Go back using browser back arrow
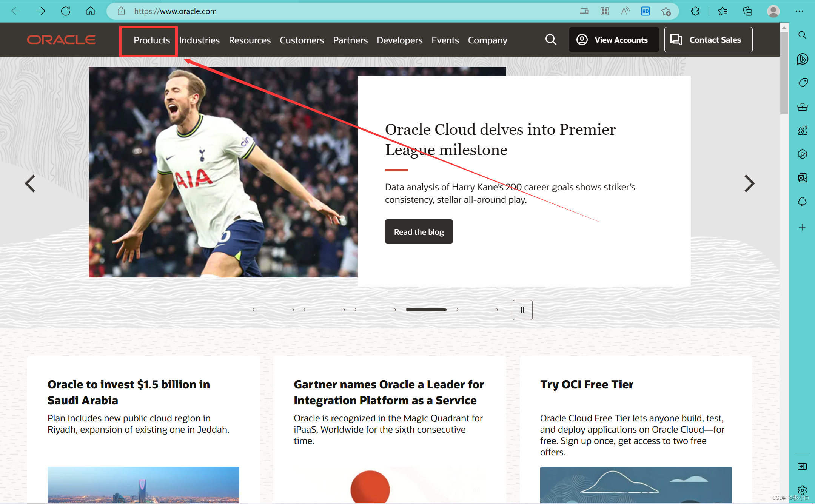 pyautogui.click(x=16, y=11)
